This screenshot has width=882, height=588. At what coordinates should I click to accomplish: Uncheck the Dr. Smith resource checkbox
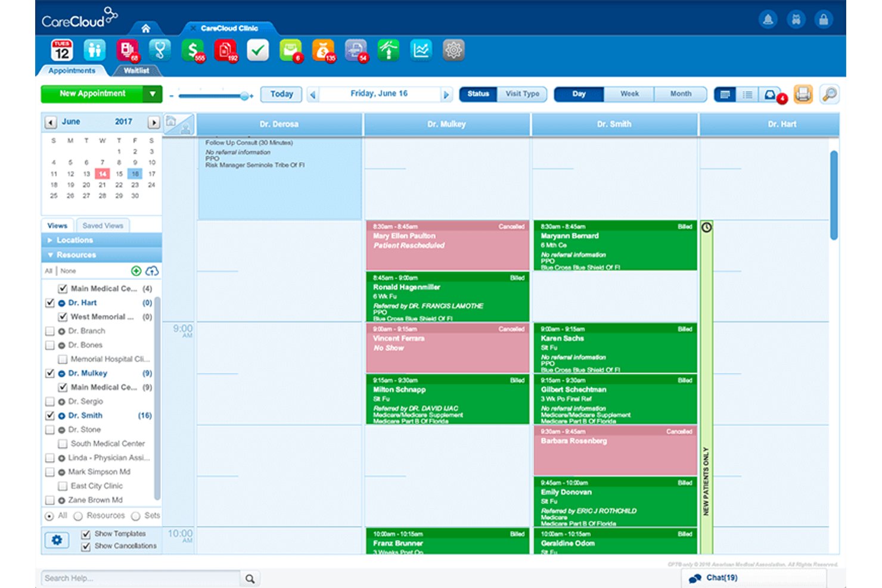[x=50, y=415]
